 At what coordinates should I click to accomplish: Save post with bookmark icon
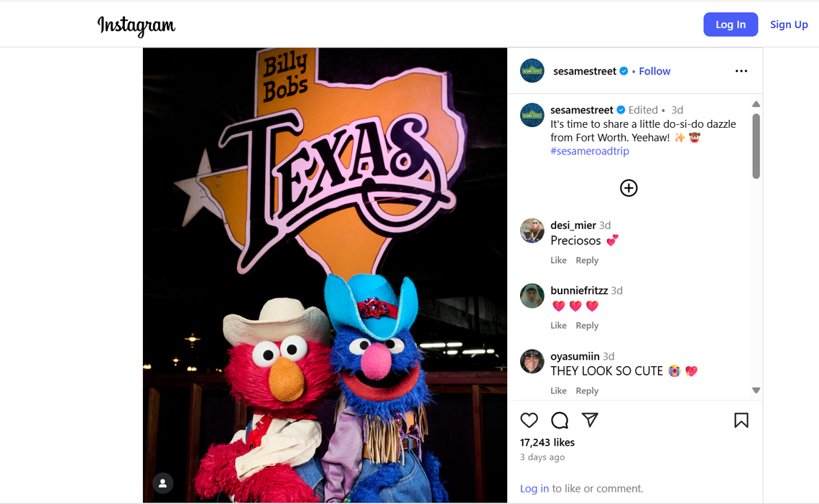[741, 421]
